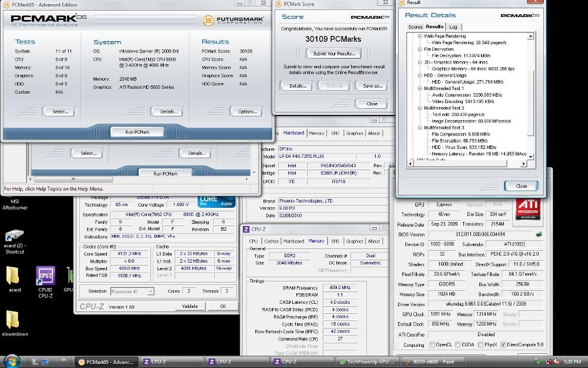This screenshot has width=588, height=368.
Task: Click the green shield tray icon
Action: pyautogui.click(x=538, y=362)
